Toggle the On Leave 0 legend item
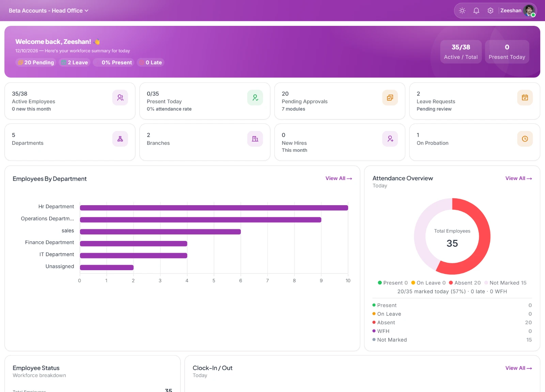Screen dimensions: 545x392 pos(429,283)
